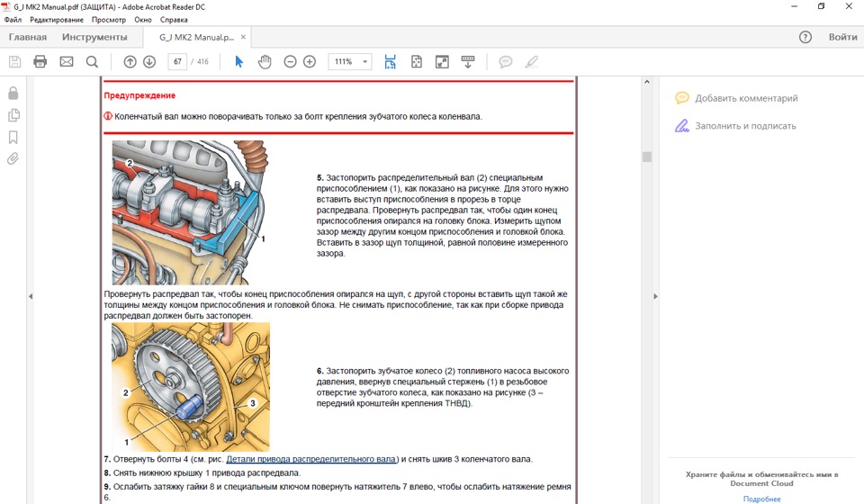
Task: Click the Save file icon
Action: [15, 62]
